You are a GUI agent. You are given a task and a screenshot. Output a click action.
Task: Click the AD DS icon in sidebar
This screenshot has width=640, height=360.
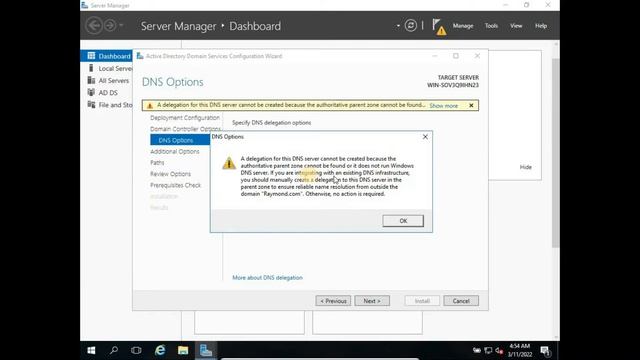pos(91,92)
